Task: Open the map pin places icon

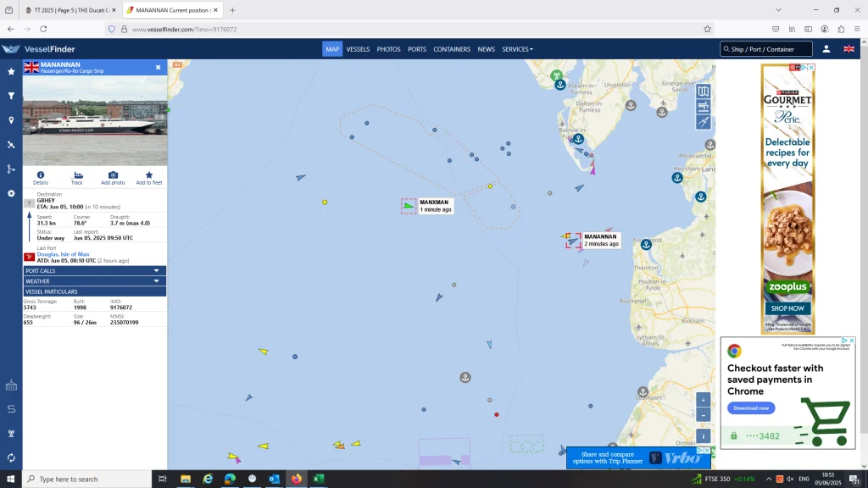Action: [x=11, y=120]
